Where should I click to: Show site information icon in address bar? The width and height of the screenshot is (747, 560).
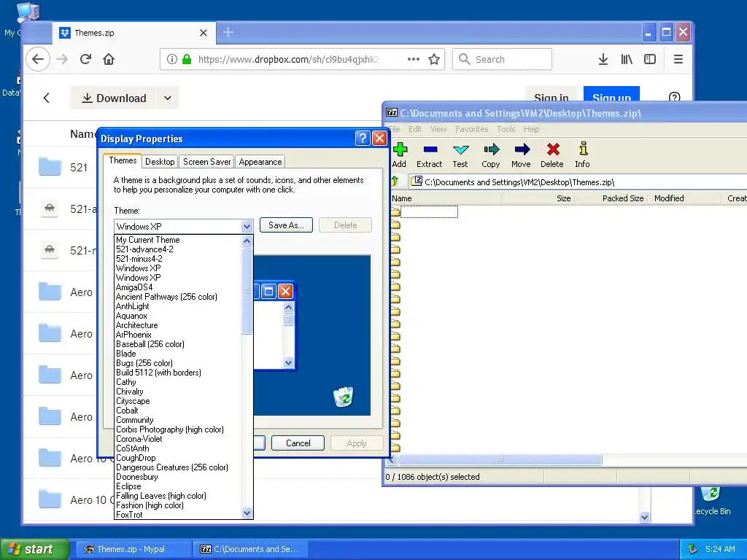tap(172, 59)
